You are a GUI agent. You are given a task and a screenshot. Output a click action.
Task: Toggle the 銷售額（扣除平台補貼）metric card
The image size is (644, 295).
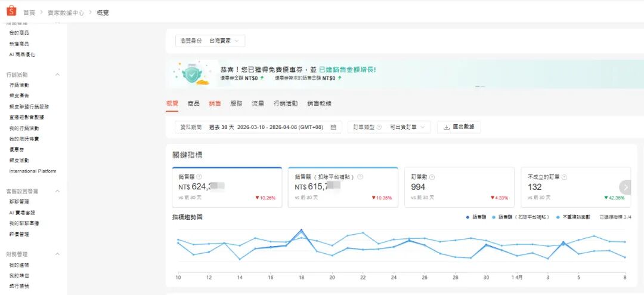point(343,187)
